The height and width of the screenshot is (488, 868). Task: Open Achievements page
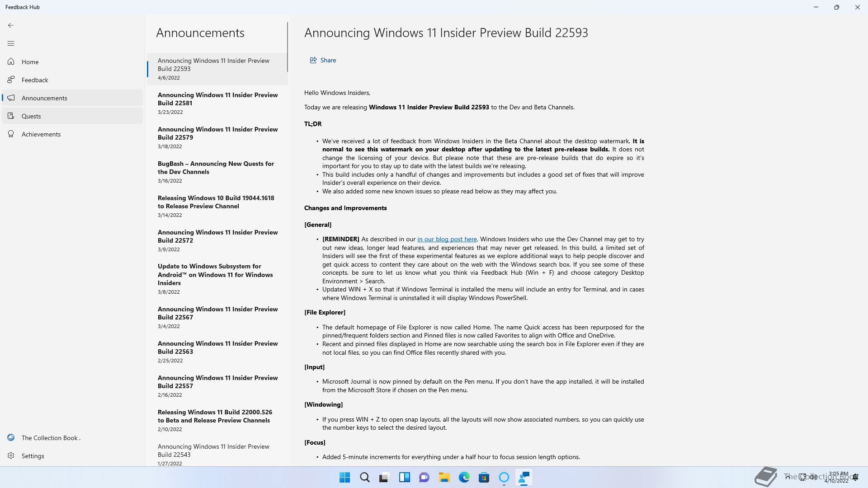[72, 134]
